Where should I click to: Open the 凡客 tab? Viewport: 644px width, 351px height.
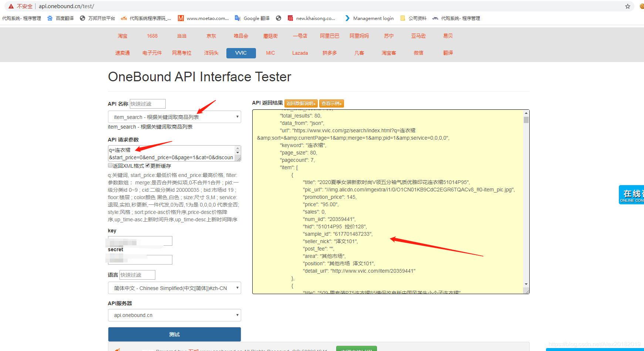(x=359, y=53)
